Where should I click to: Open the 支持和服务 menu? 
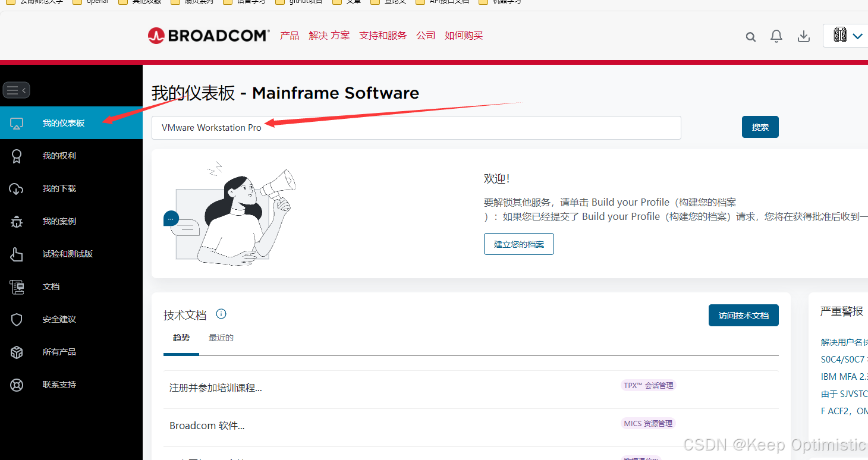[x=383, y=36]
